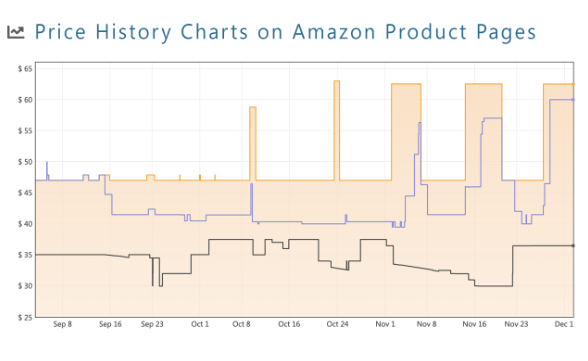The width and height of the screenshot is (588, 361).
Task: Click the black endpoint dot near $36
Action: tap(573, 246)
